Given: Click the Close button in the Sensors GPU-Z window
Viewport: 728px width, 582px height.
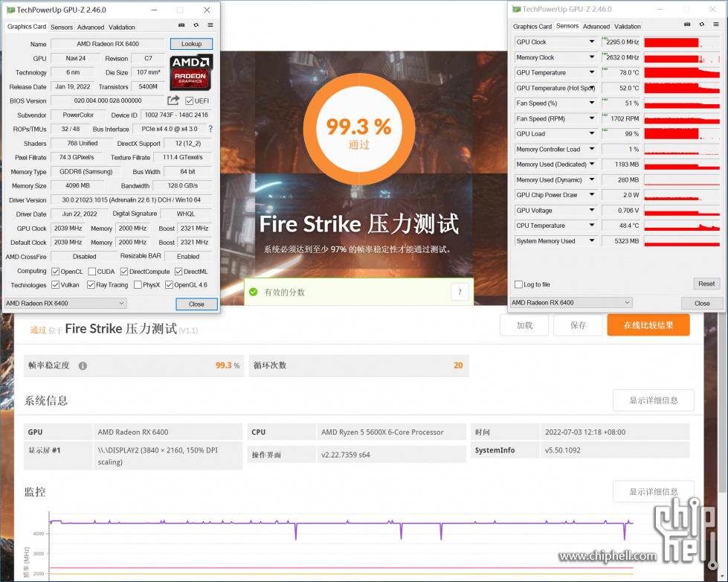Looking at the screenshot, I should (x=702, y=303).
